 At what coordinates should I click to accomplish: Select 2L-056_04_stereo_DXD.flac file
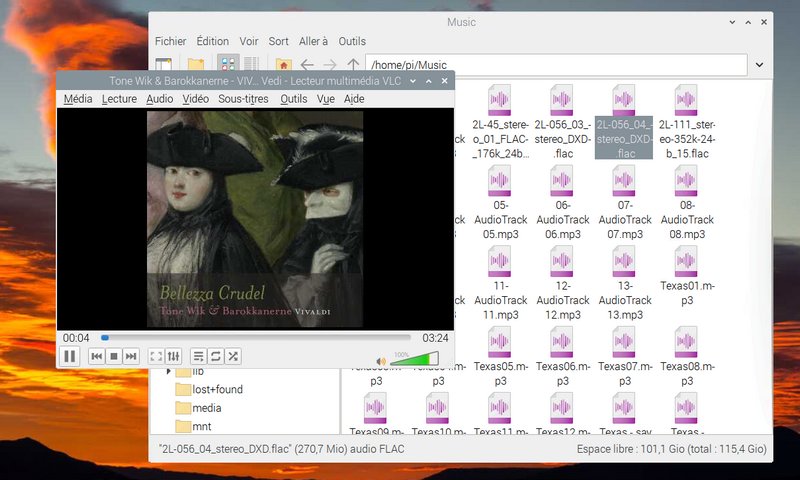click(624, 122)
